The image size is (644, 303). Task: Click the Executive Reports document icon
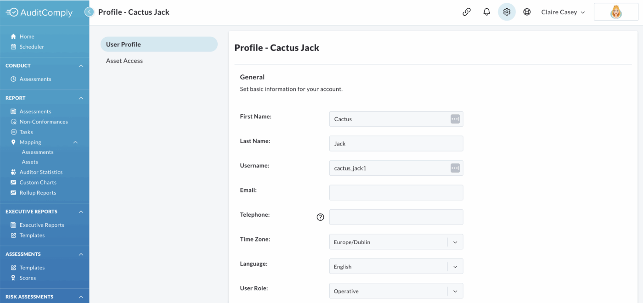tap(13, 225)
